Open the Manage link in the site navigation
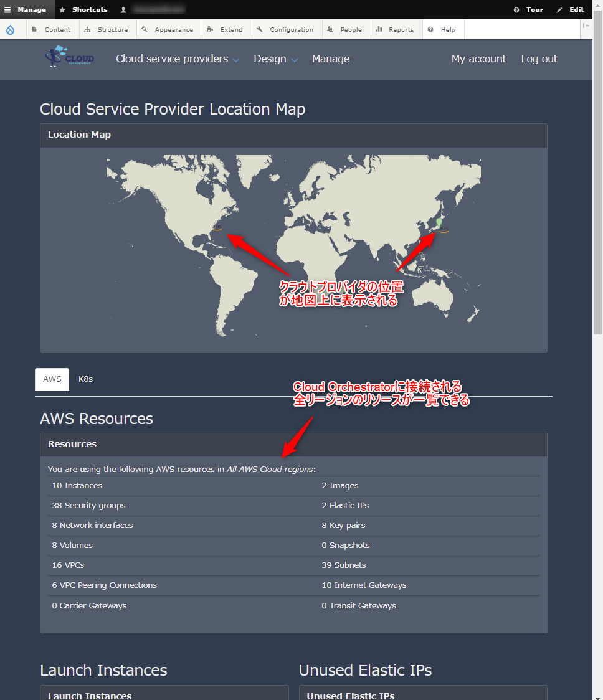 click(331, 59)
